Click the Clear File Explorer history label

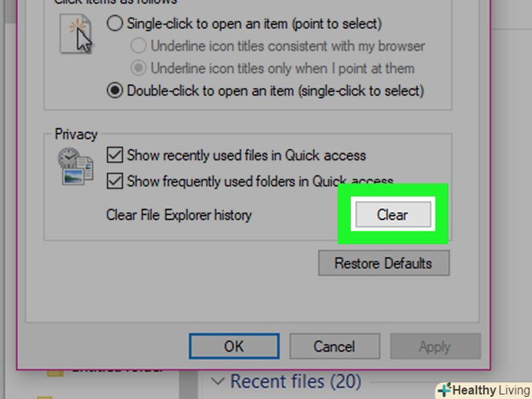pos(179,215)
